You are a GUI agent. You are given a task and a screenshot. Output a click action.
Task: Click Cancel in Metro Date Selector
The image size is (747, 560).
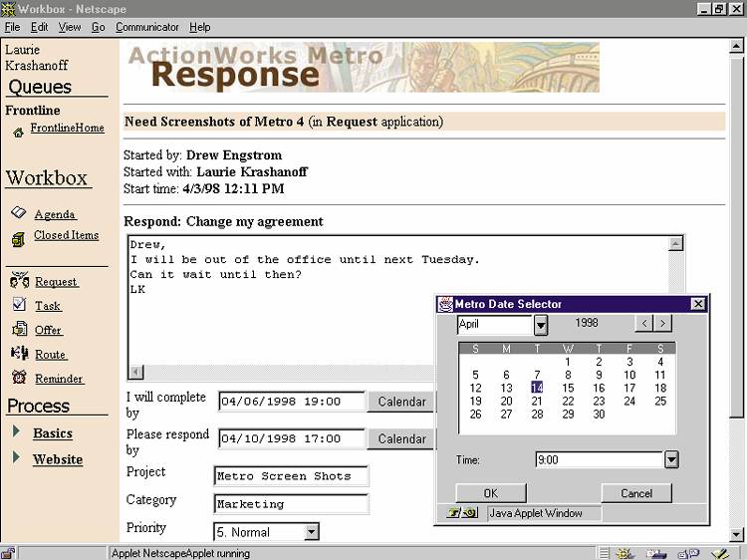636,493
